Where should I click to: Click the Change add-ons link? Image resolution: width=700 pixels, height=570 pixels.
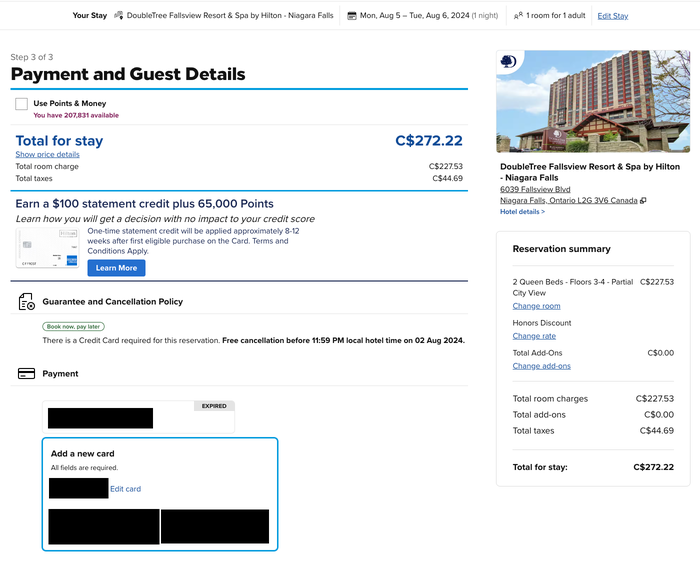[x=541, y=366]
